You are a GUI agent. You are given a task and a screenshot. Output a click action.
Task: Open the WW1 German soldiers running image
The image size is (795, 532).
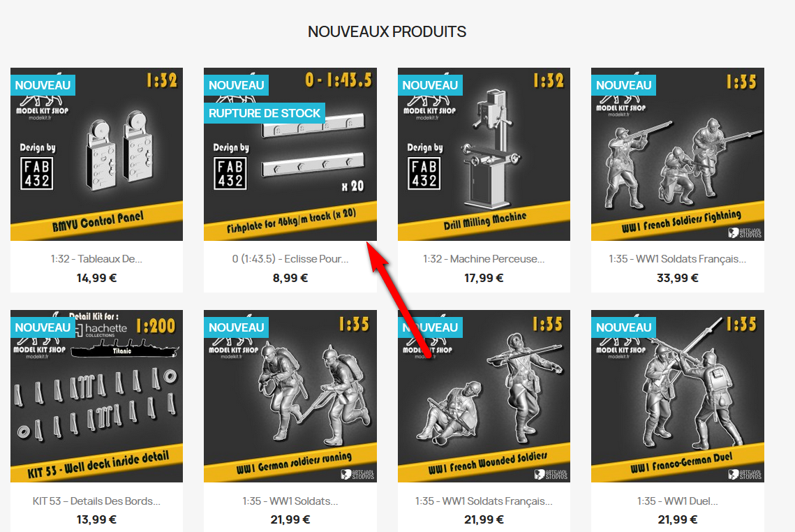tap(290, 396)
